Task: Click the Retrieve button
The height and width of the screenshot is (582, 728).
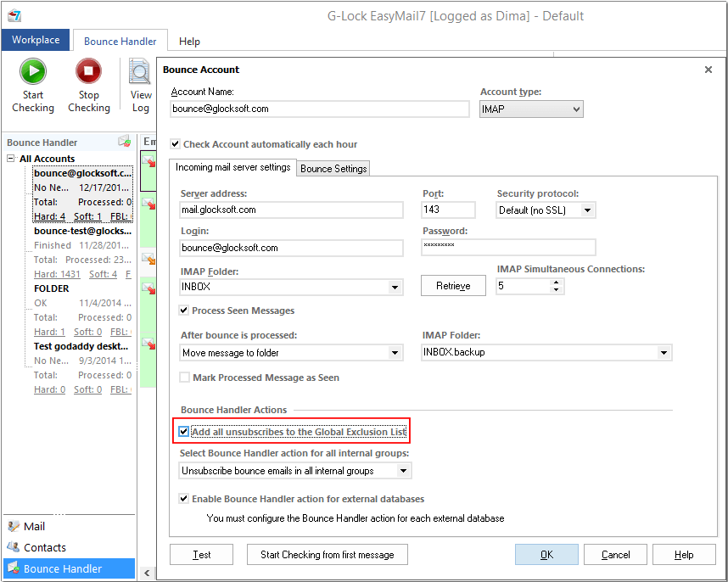Action: coord(453,285)
